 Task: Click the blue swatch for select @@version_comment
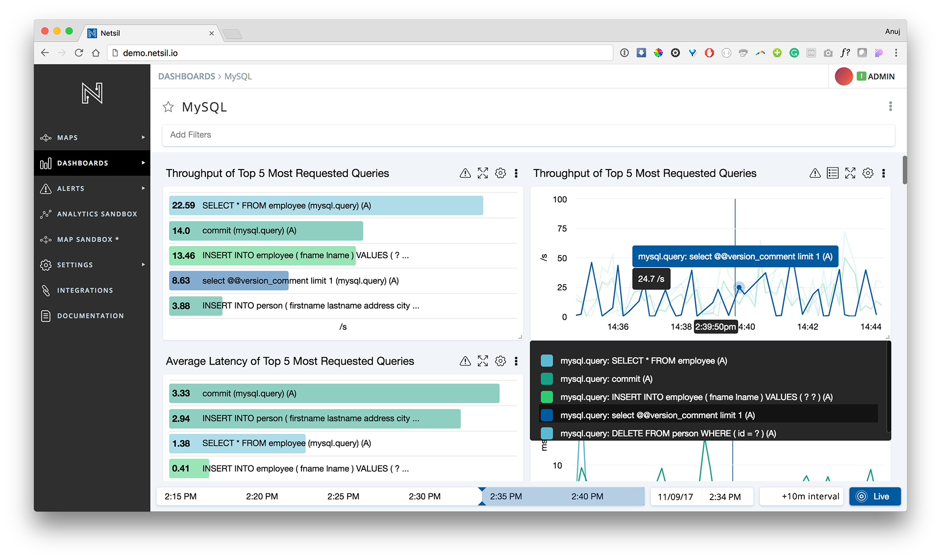coord(546,415)
